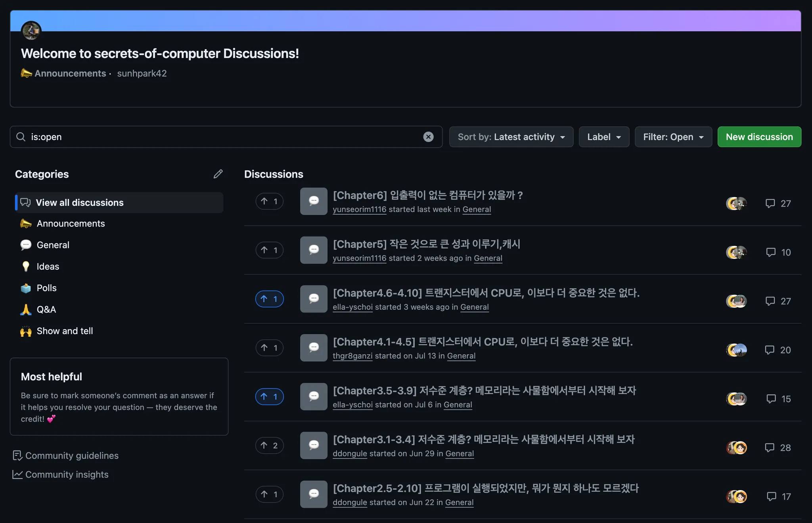Open the Community guidelines link
Image resolution: width=812 pixels, height=523 pixels.
(x=72, y=456)
